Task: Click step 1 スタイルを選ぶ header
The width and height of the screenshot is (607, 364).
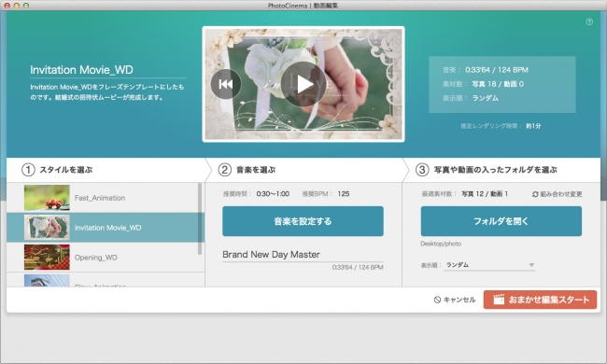Action: (57, 170)
